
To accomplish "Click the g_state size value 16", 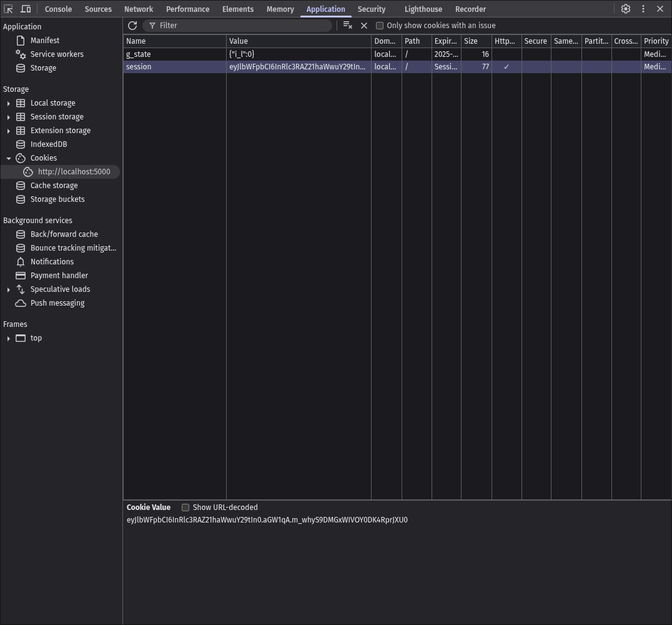I will pos(485,54).
